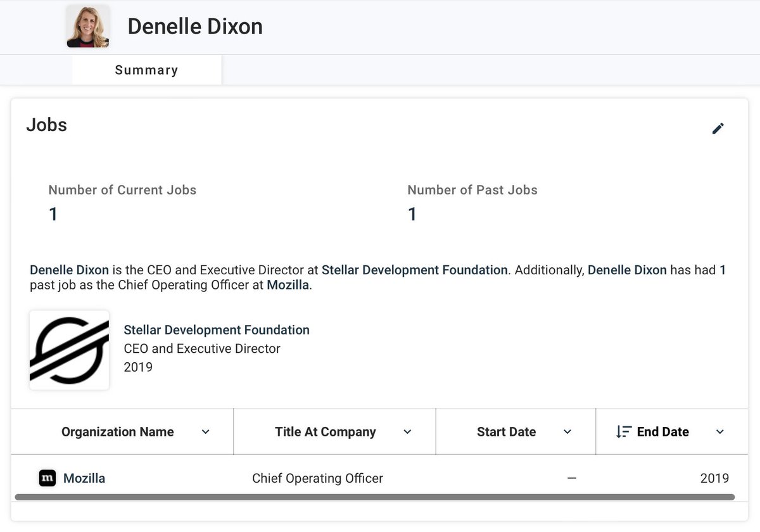Follow the Mozilla link in the description paragraph

pyautogui.click(x=288, y=285)
